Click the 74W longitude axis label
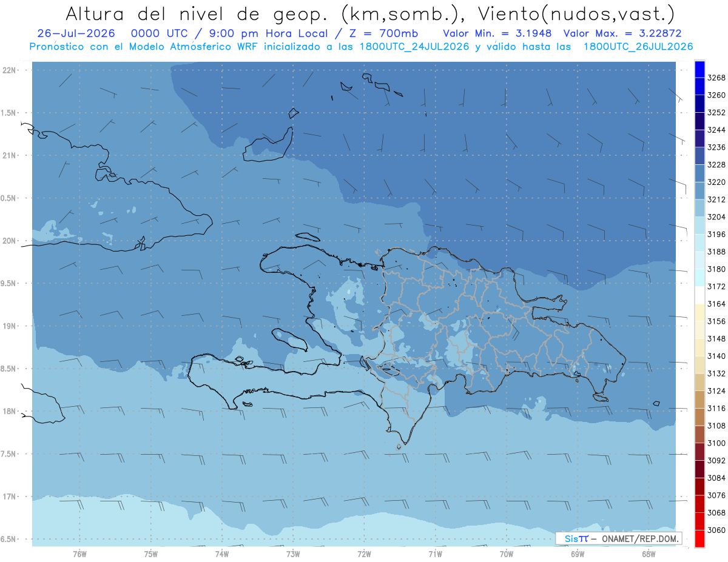The height and width of the screenshot is (562, 728). pyautogui.click(x=222, y=554)
